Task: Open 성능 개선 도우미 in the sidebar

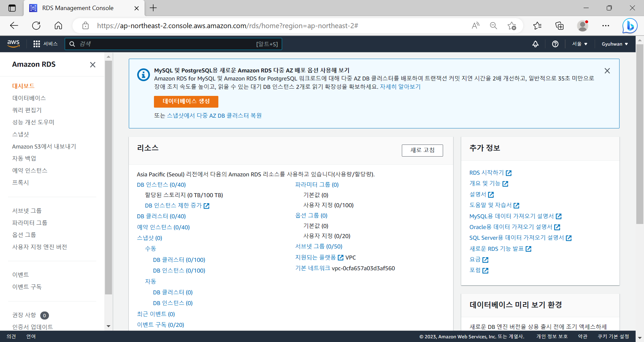Action: [33, 122]
